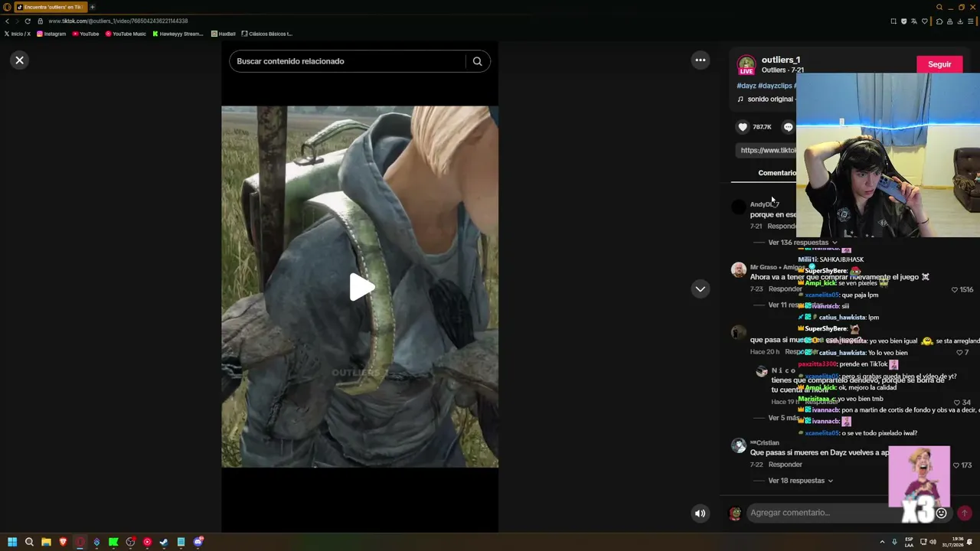Open OBS Studio from the taskbar
This screenshot has height=551, width=980.
click(130, 542)
